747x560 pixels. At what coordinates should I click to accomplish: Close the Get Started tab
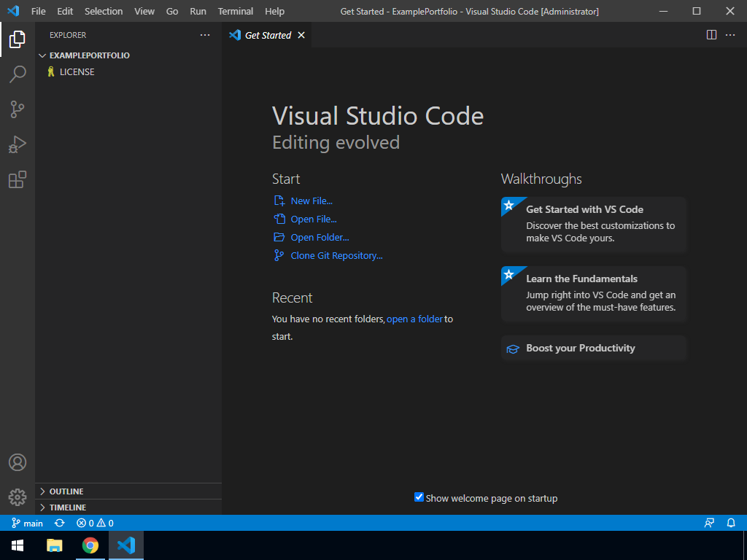[301, 35]
